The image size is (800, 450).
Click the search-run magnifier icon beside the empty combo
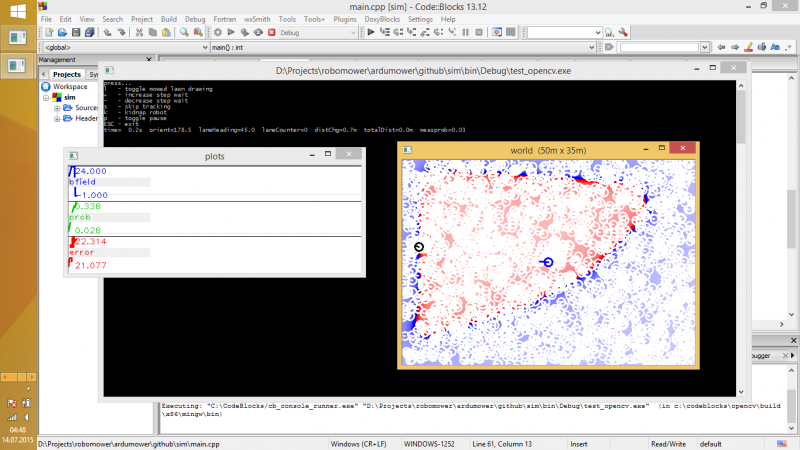(609, 33)
